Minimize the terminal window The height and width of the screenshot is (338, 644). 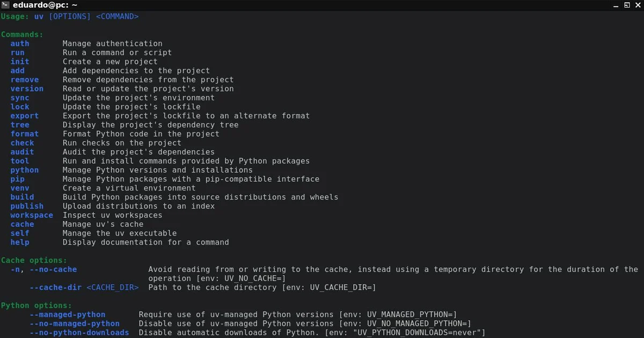coord(616,5)
